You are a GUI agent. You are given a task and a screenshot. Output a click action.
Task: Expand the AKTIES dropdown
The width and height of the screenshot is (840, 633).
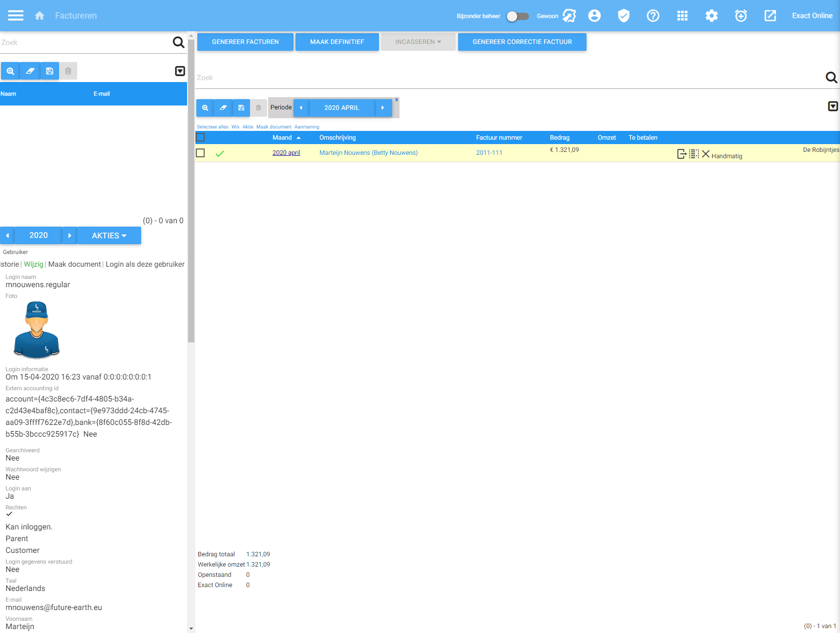tap(109, 235)
